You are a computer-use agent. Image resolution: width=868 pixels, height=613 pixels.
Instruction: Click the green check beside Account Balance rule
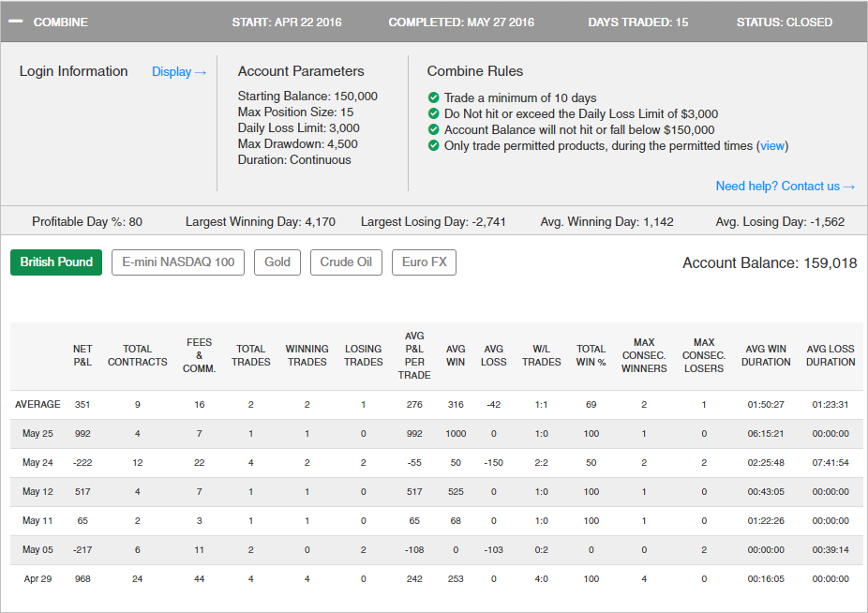pyautogui.click(x=433, y=129)
